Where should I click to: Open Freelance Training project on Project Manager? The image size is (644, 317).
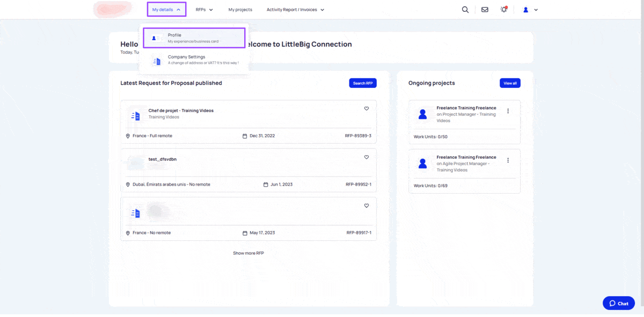(x=466, y=108)
